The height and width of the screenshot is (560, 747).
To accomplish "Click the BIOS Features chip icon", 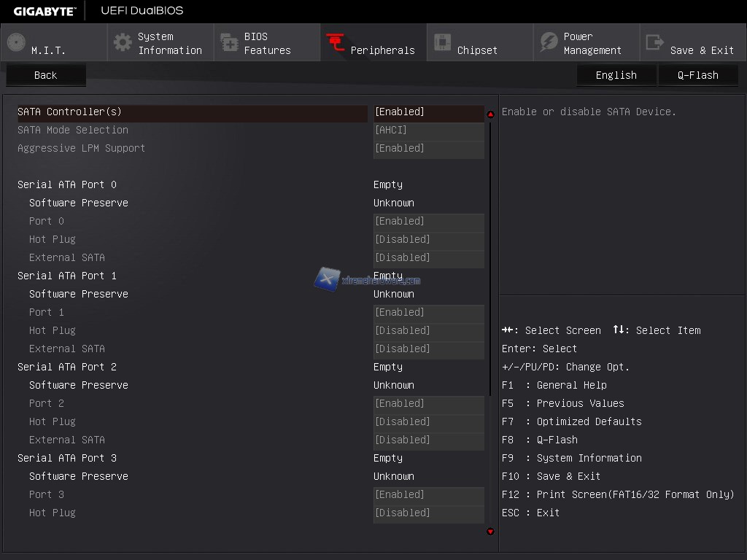I will [229, 42].
